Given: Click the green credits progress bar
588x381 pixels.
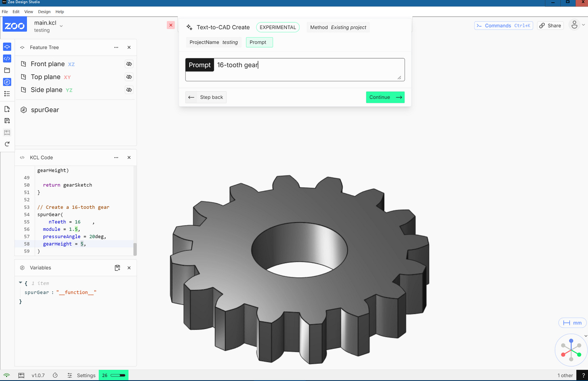Looking at the screenshot, I should 113,375.
